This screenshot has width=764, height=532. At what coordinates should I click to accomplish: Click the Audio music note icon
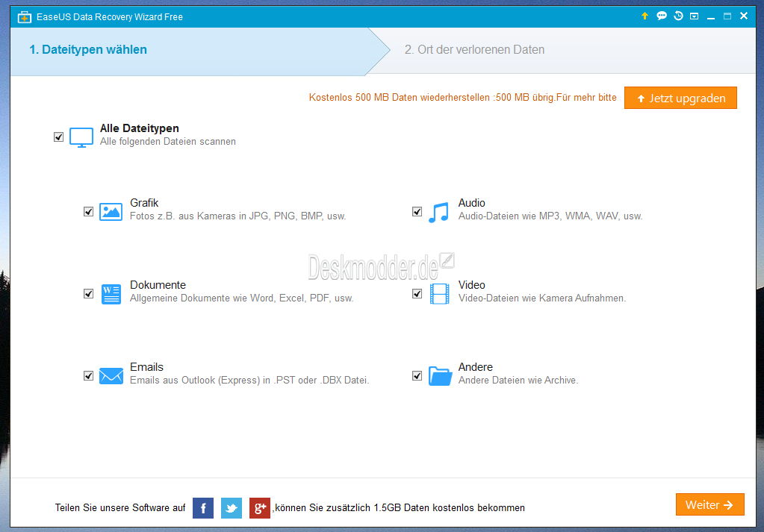point(439,213)
